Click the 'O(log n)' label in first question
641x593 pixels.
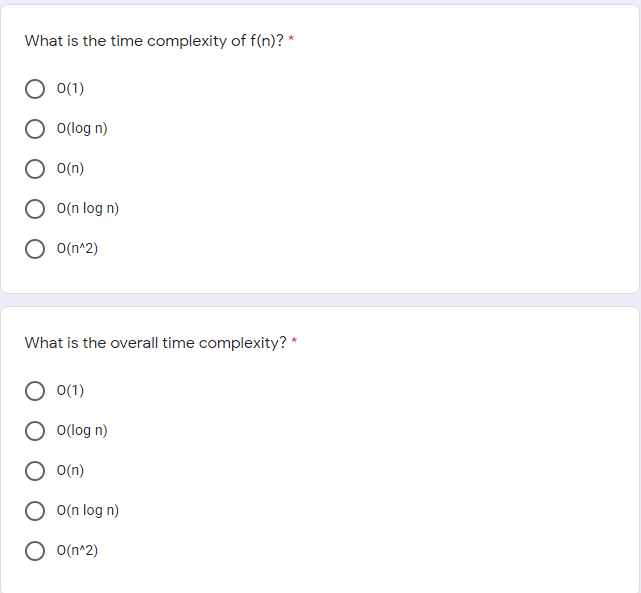coord(82,129)
